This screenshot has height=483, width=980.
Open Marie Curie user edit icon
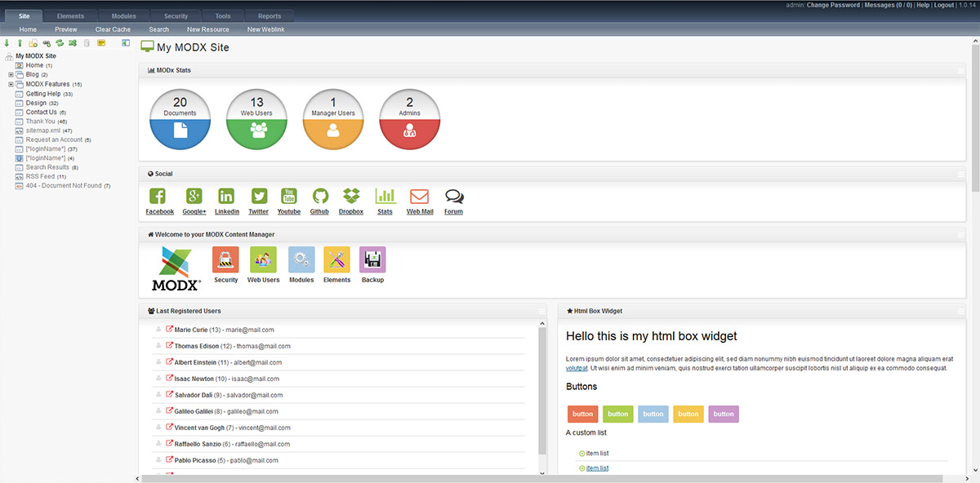(169, 330)
